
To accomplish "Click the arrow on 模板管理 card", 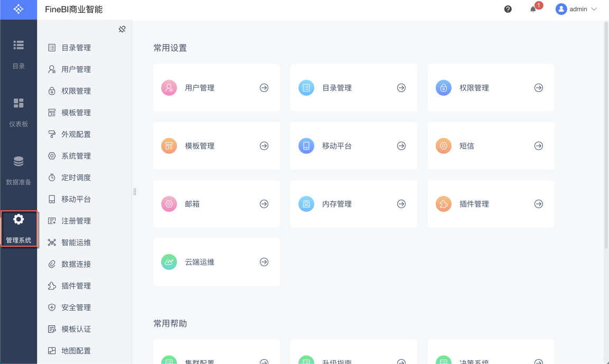I will 264,146.
